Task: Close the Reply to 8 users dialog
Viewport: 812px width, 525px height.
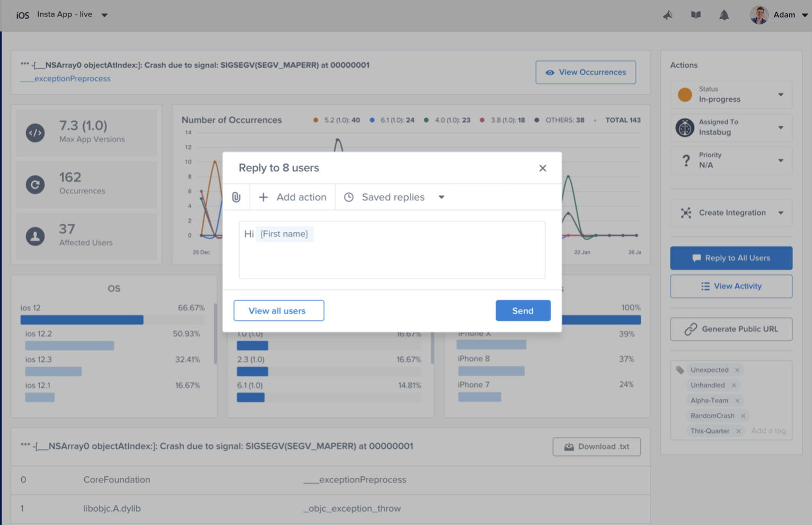Action: (x=543, y=168)
